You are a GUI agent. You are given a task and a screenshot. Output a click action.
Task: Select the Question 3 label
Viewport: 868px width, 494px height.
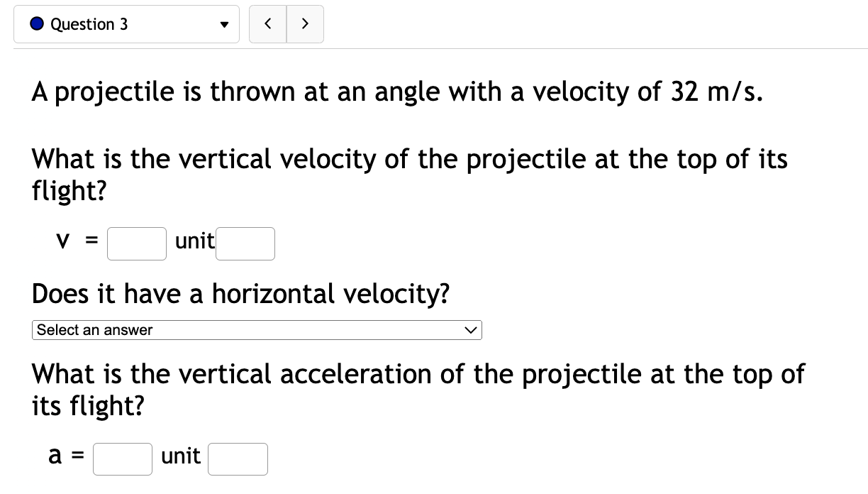88,23
